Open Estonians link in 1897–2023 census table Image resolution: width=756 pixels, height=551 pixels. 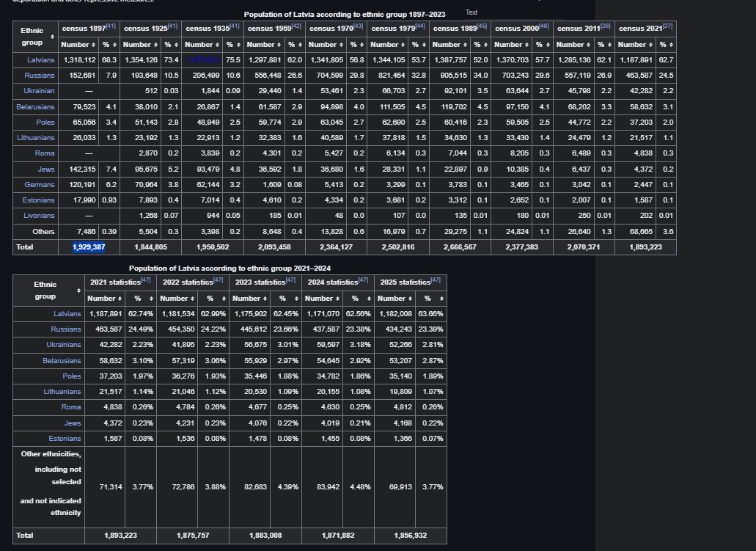click(x=39, y=200)
